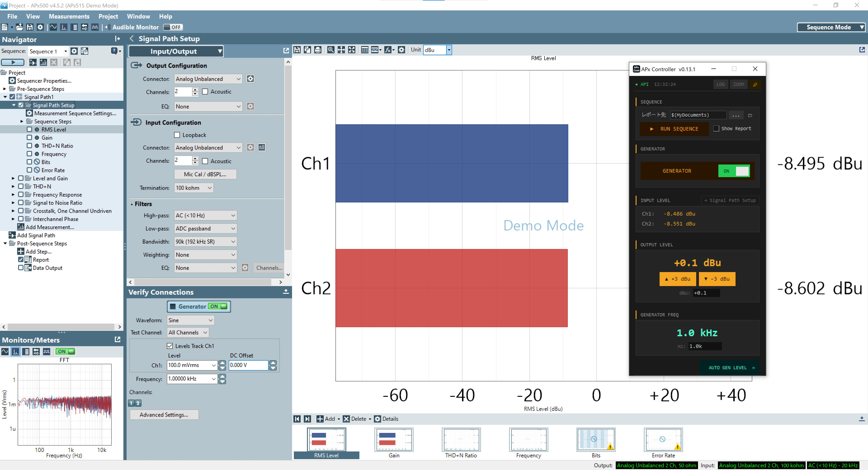Click channel 2 button under Channels
This screenshot has width=868, height=470.
tap(138, 403)
